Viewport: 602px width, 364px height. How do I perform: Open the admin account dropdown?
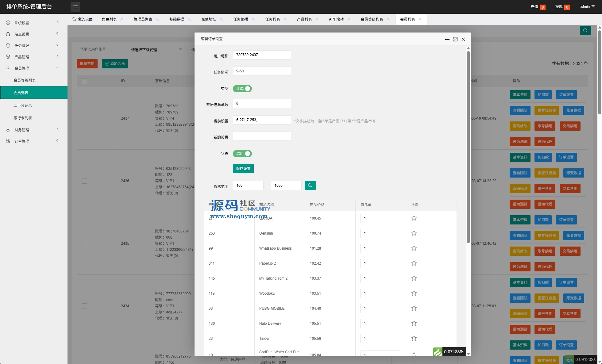tap(587, 7)
